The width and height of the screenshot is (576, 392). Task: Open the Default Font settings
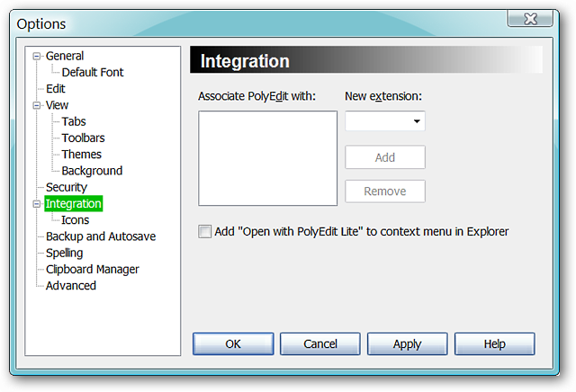93,72
